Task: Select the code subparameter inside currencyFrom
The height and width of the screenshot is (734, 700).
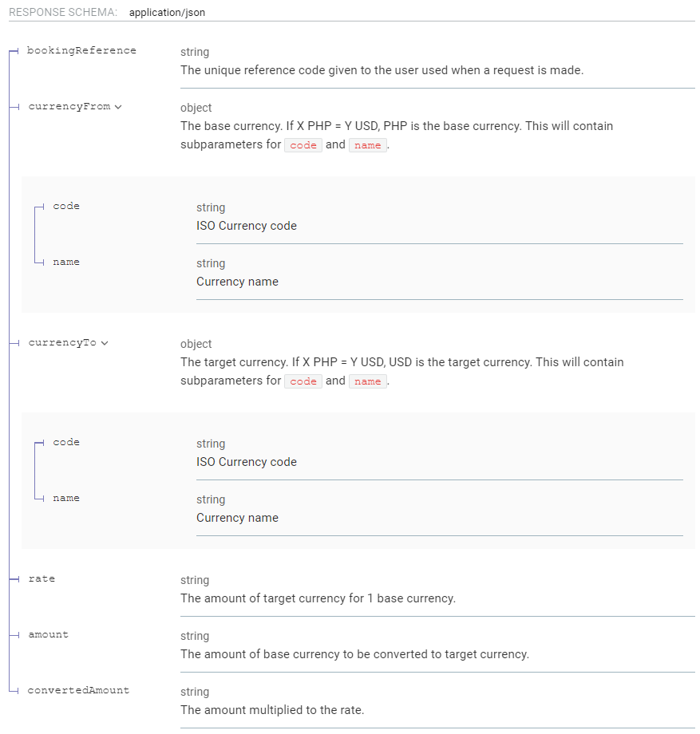Action: pyautogui.click(x=66, y=206)
